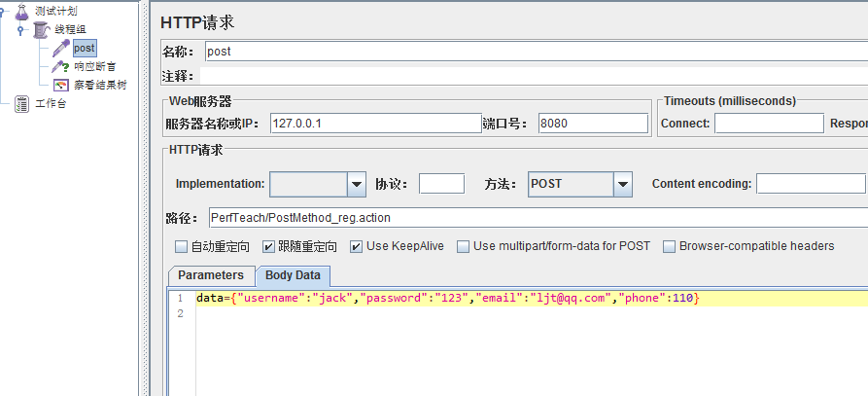Click empty line 2 in body editor
The image size is (868, 396).
[x=532, y=313]
